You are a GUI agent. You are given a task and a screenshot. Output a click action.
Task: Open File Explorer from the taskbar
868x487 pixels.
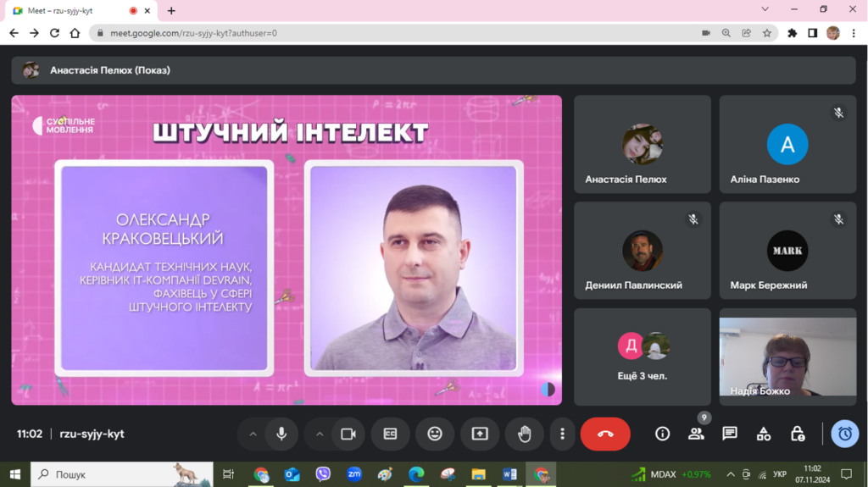tap(478, 474)
